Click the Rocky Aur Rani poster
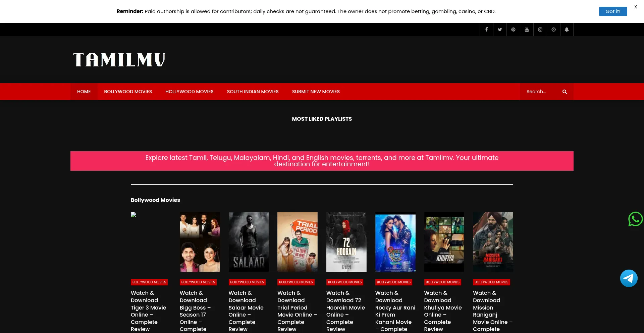This screenshot has height=333, width=644. [x=395, y=242]
